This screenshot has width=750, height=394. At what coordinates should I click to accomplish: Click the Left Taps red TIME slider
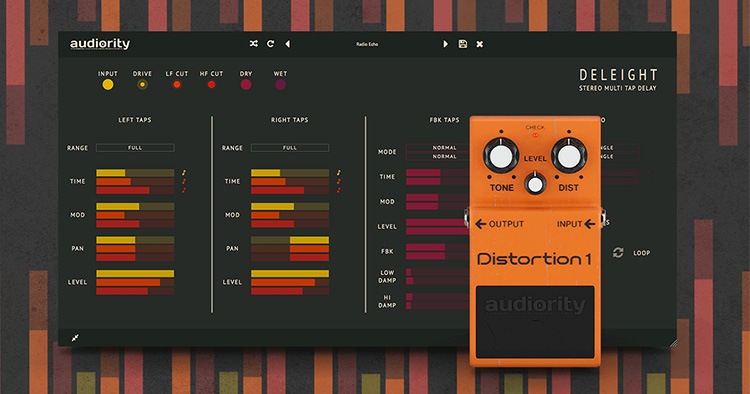pos(135,190)
